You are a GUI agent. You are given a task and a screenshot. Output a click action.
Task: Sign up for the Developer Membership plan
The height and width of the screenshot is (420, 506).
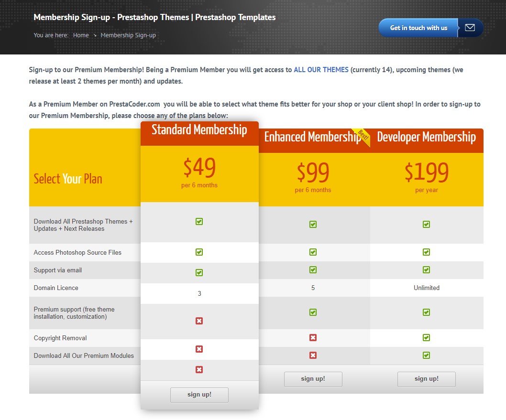427,379
